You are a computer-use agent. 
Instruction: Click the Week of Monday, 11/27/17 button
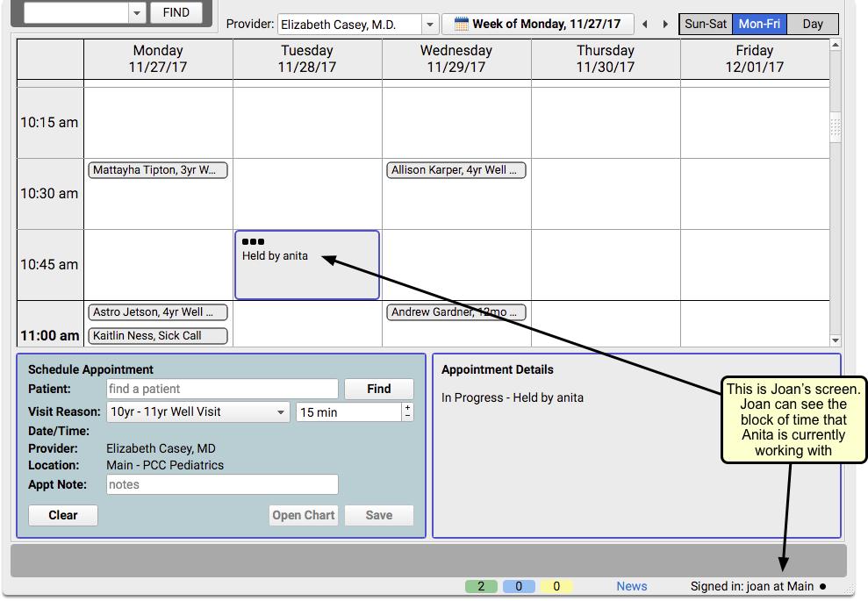537,25
